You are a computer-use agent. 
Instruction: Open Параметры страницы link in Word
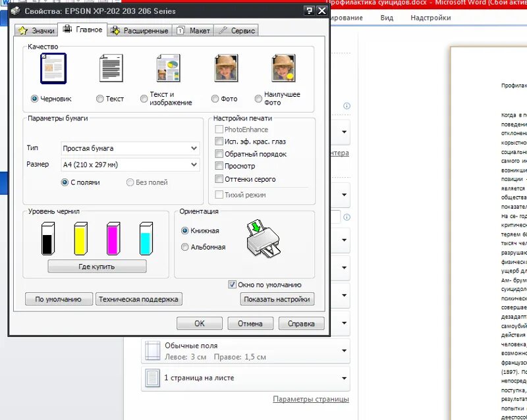(311, 399)
